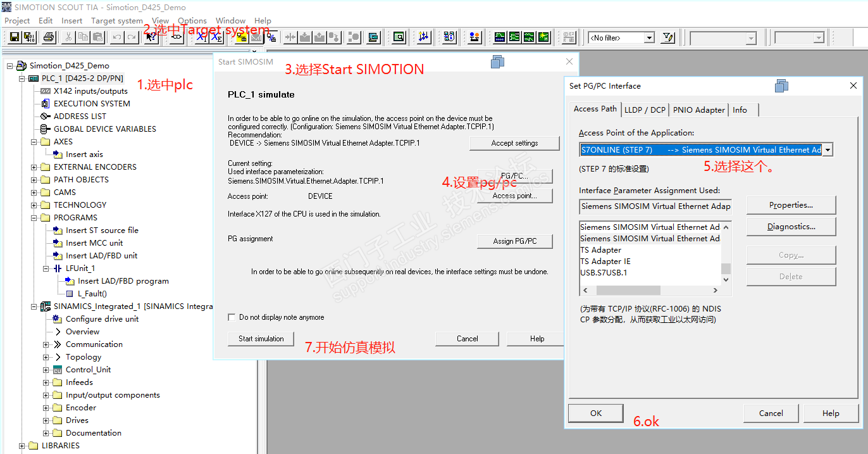Click the Print icon in toolbar
The image size is (868, 454).
tap(49, 37)
